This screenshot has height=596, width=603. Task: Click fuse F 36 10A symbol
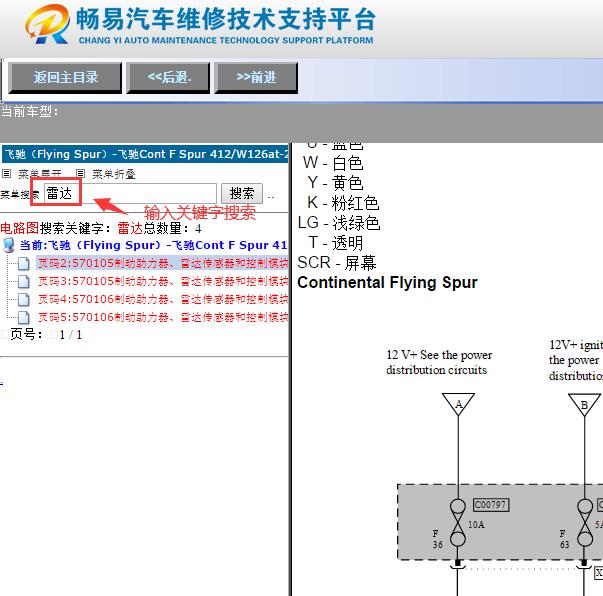458,523
